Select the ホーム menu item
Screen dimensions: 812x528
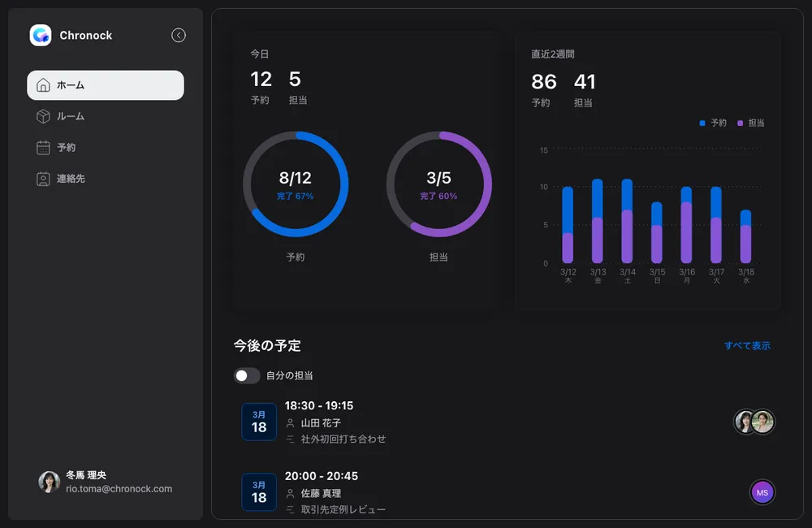tap(106, 85)
